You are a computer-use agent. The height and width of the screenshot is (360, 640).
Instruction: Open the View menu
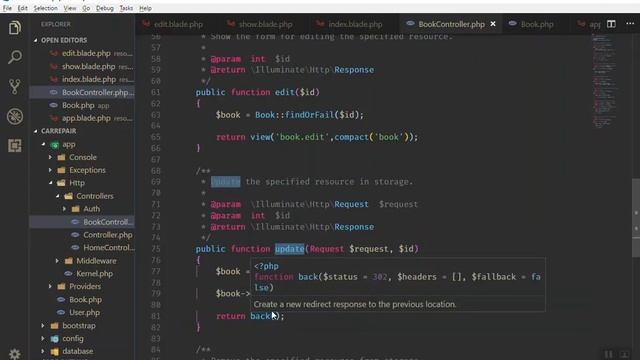coord(70,8)
